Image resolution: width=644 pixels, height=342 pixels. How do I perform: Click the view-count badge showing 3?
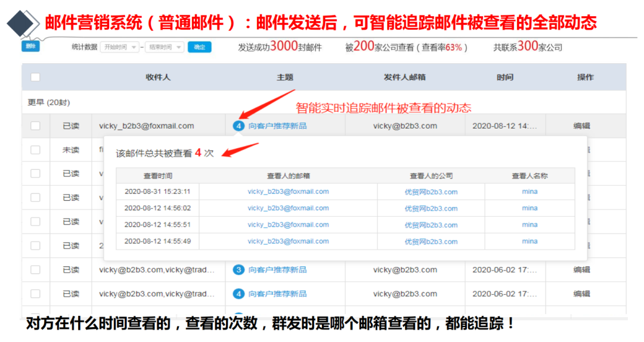(x=239, y=270)
